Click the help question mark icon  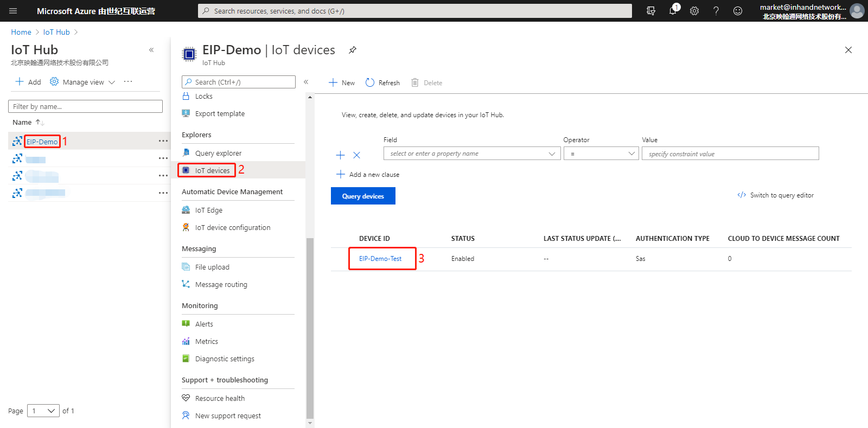pos(716,11)
